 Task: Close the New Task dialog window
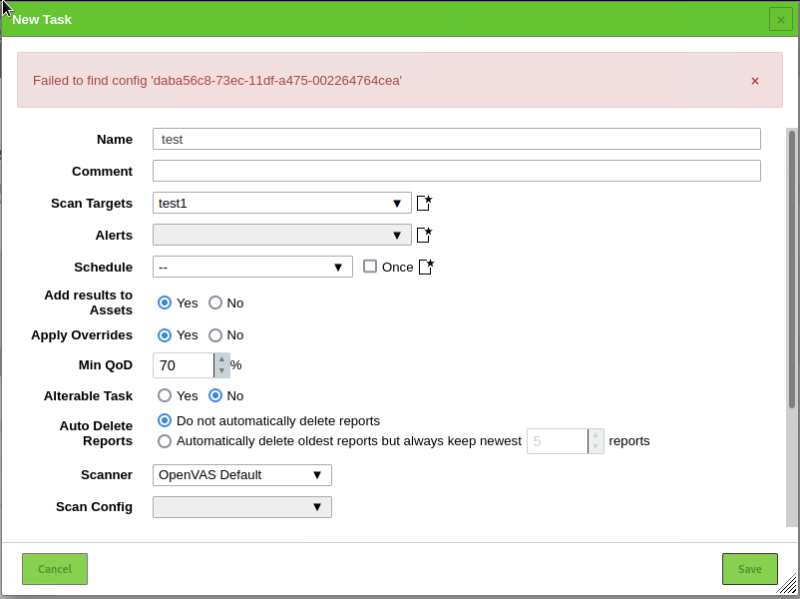coord(780,19)
